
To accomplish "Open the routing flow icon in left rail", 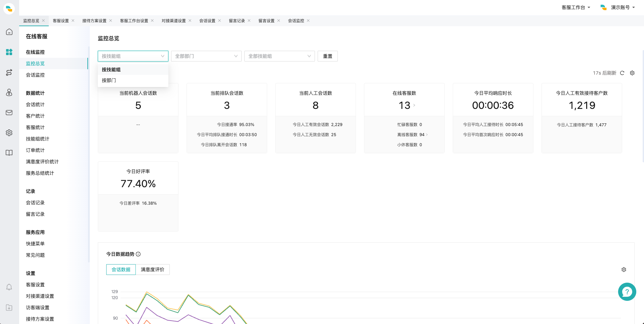I will (x=9, y=72).
